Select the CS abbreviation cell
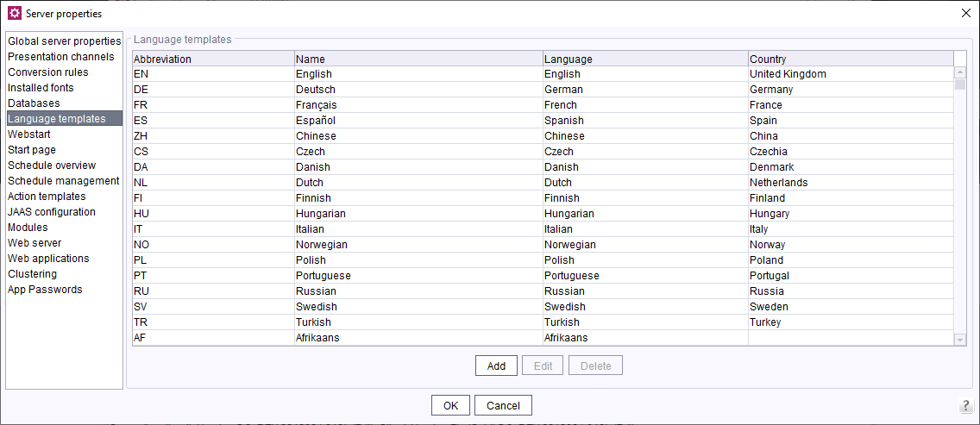Image resolution: width=980 pixels, height=425 pixels. click(x=213, y=151)
